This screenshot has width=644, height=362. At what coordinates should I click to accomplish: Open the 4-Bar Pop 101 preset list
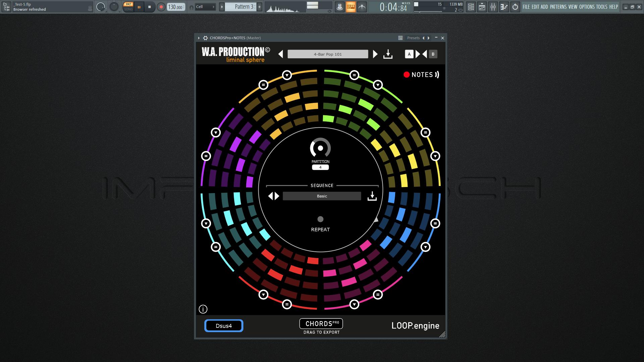[x=328, y=54]
